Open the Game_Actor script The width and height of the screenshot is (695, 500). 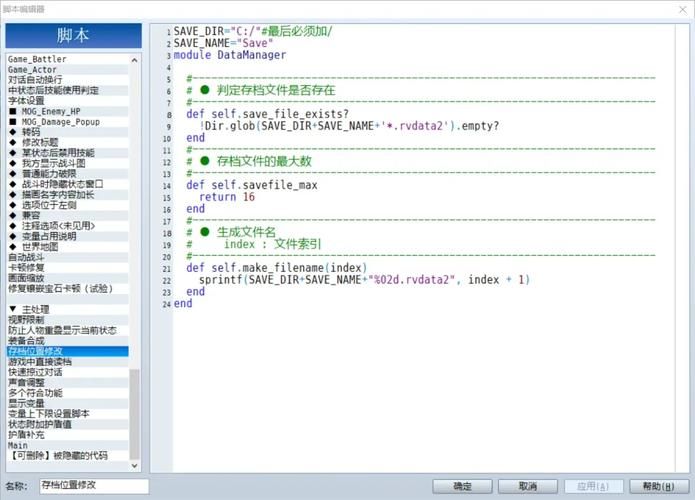point(34,69)
